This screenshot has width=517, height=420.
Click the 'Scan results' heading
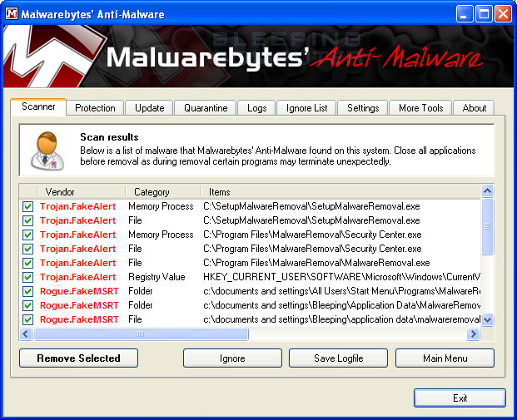[109, 137]
